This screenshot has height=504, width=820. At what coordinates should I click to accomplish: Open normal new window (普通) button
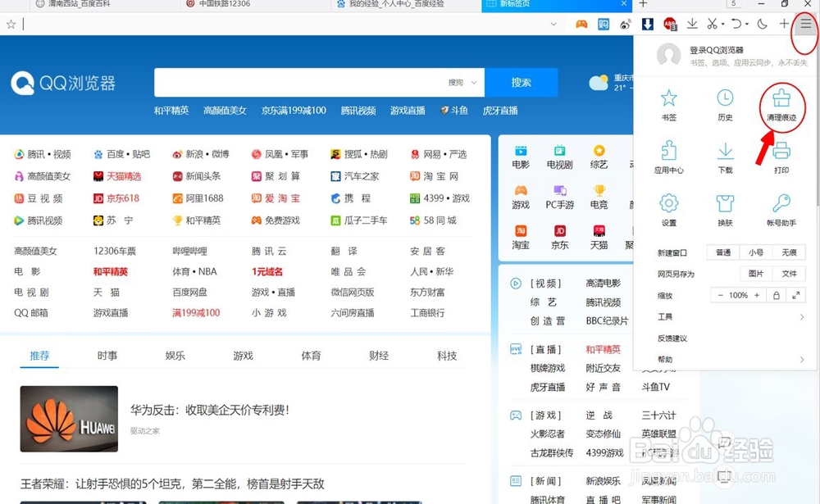[x=723, y=252]
